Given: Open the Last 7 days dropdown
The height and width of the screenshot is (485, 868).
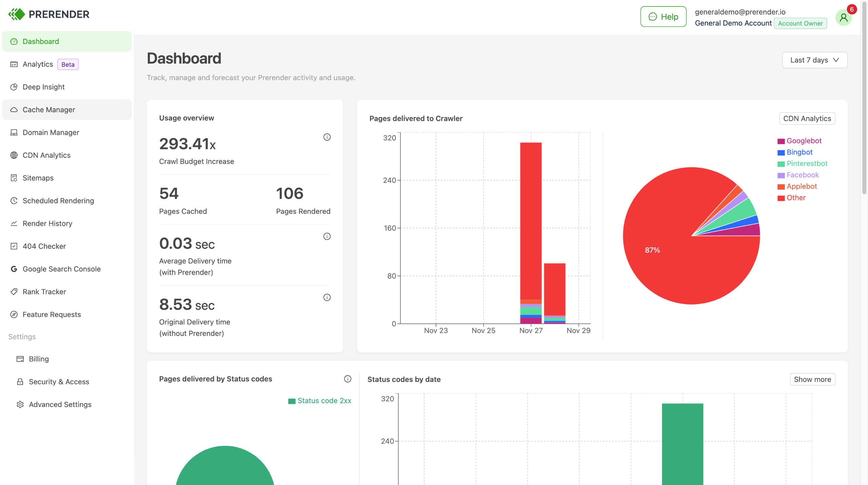Looking at the screenshot, I should click(814, 60).
